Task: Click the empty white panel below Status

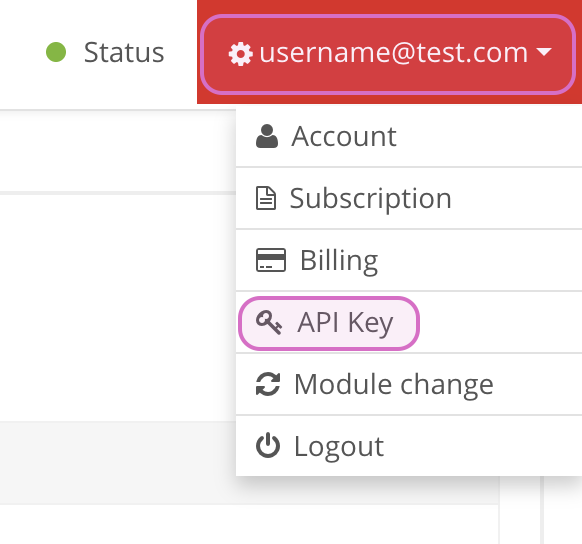Action: point(117,307)
